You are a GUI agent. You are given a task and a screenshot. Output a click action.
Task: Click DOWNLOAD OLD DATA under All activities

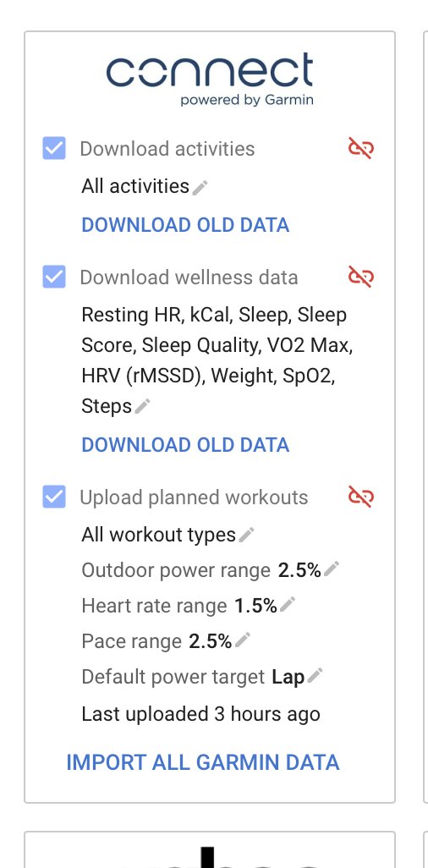click(185, 225)
